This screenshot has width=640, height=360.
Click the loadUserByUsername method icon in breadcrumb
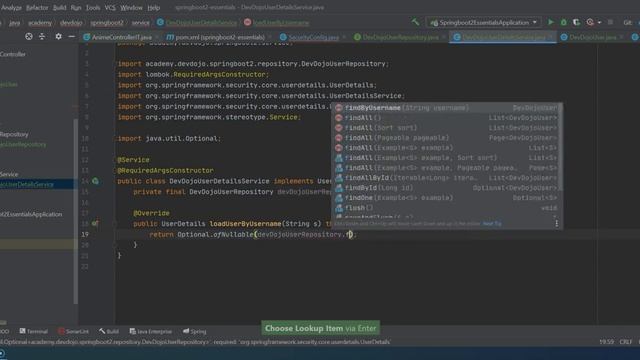tap(247, 22)
